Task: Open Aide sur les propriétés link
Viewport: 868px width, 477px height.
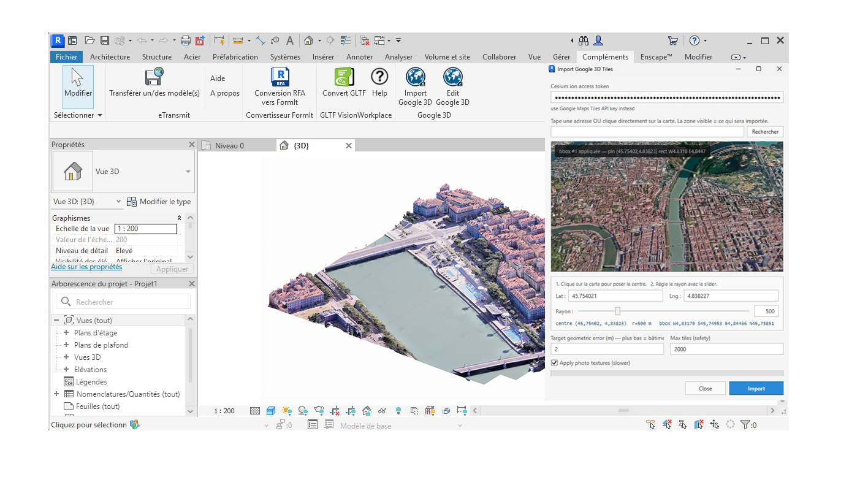Action: pos(86,267)
